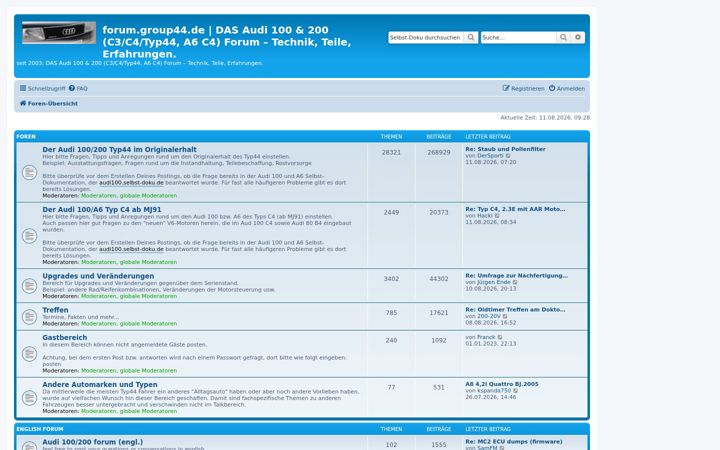Click audi100.selbst-doku.de link in Typ44 forum description
The width and height of the screenshot is (720, 450).
(131, 182)
